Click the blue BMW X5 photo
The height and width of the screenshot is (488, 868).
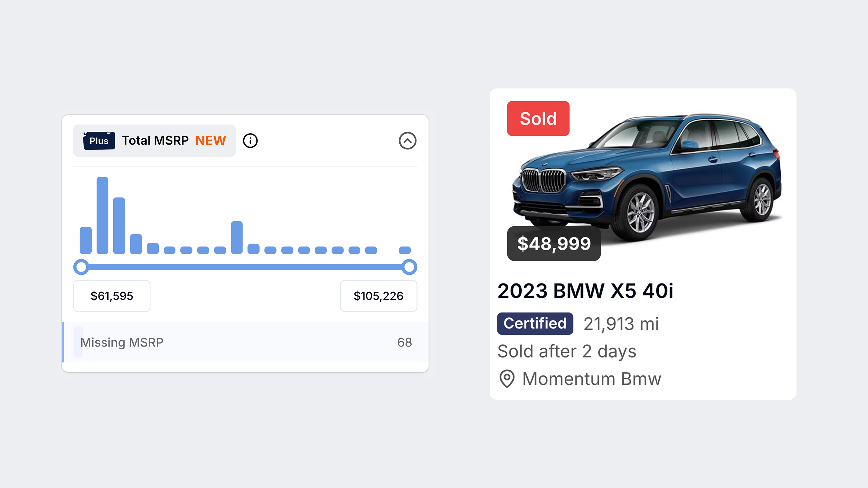[646, 178]
